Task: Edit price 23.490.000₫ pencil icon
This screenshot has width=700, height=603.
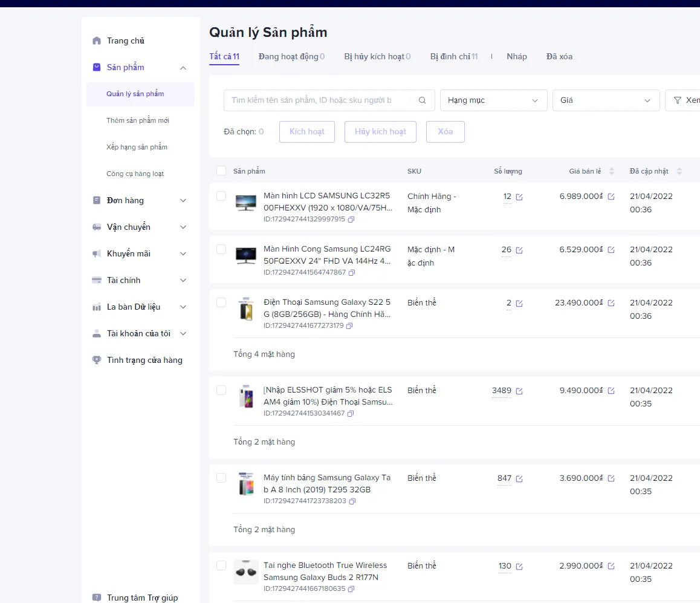Action: coord(611,303)
